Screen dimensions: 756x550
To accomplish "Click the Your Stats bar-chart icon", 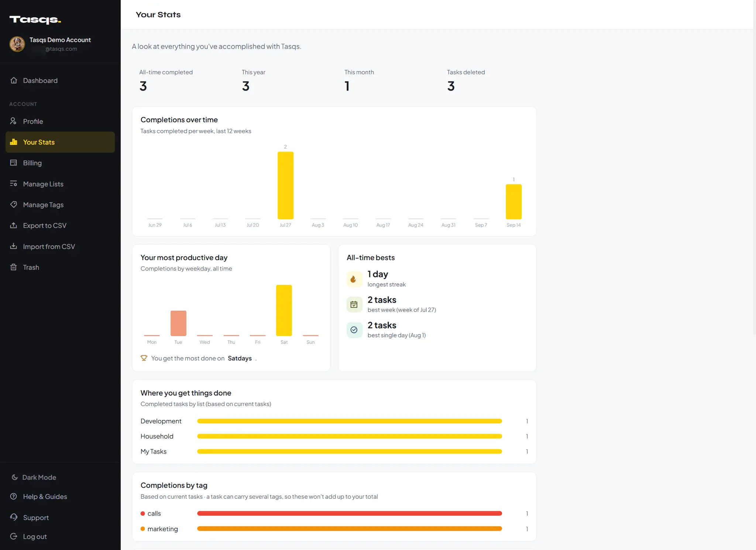I will point(14,142).
